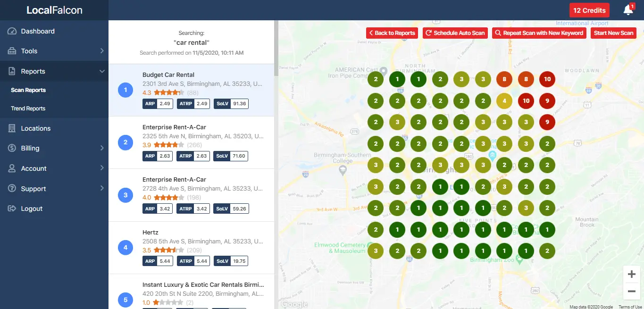The width and height of the screenshot is (644, 309).
Task: Click the Google logo on the map
Action: pyautogui.click(x=294, y=304)
